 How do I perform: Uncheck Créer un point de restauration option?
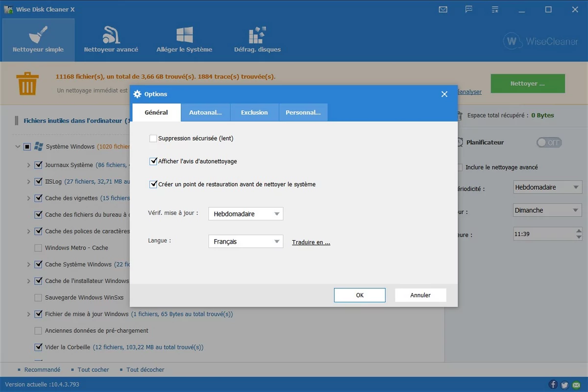pyautogui.click(x=153, y=185)
